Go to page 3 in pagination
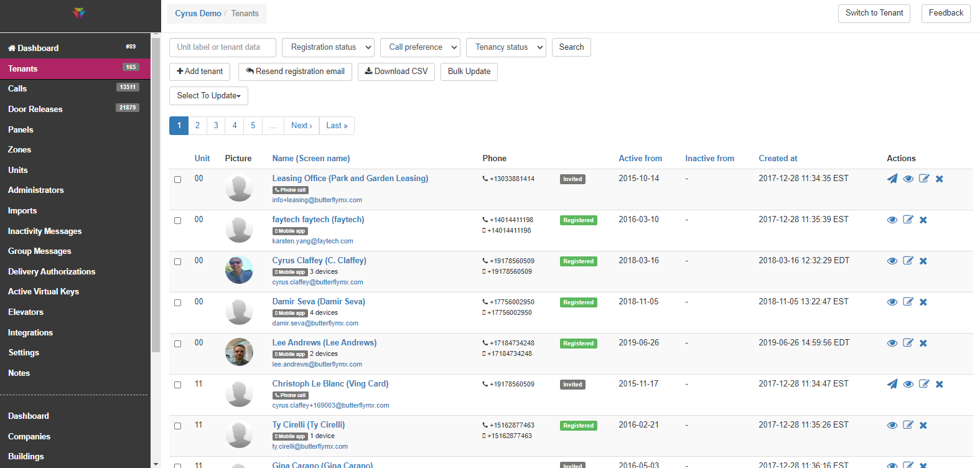The width and height of the screenshot is (980, 468). pos(216,126)
